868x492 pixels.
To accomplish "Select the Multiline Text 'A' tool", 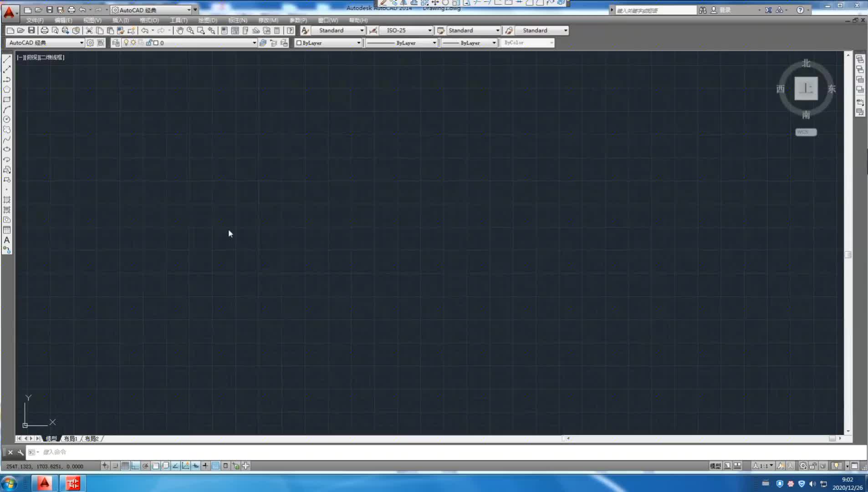I will point(7,240).
